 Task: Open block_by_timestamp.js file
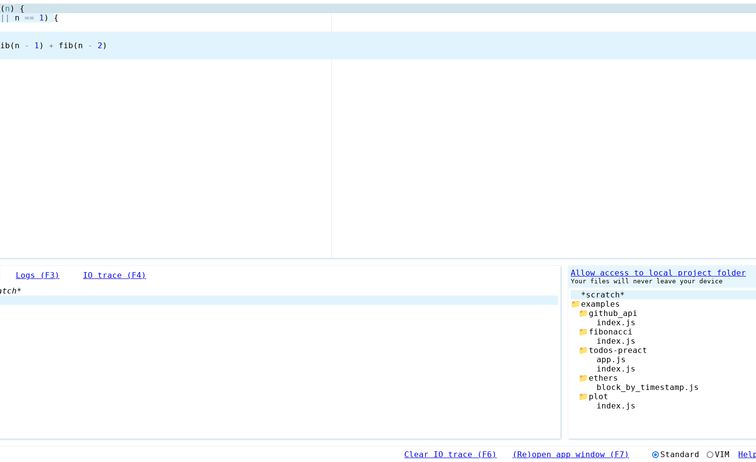pyautogui.click(x=647, y=387)
